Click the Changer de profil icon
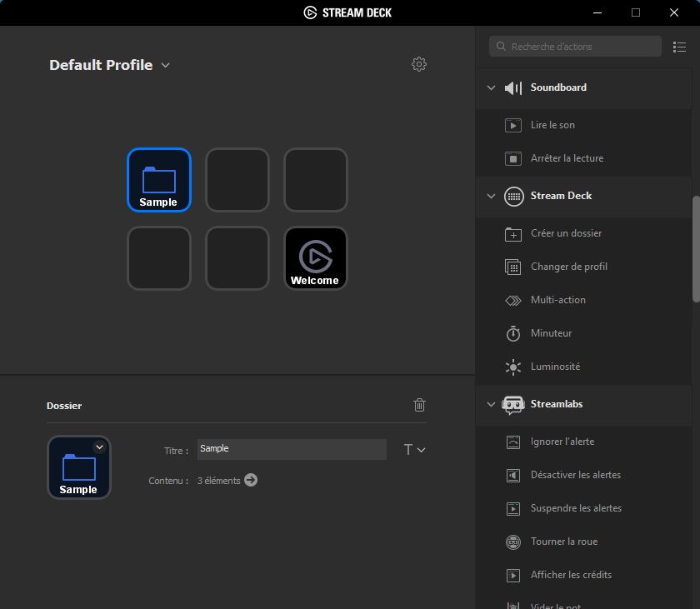700x609 pixels. click(513, 267)
